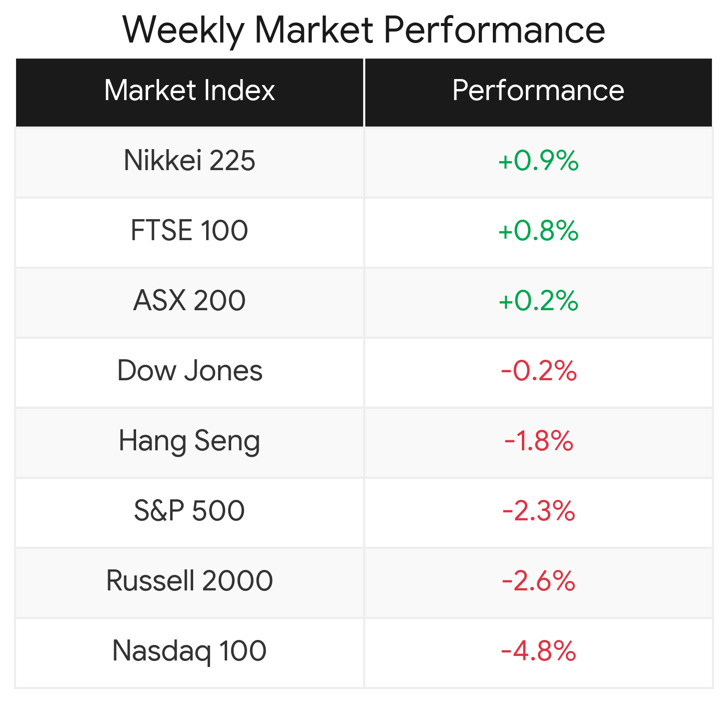Select the ASX 200 cell
728x703 pixels.
[190, 301]
